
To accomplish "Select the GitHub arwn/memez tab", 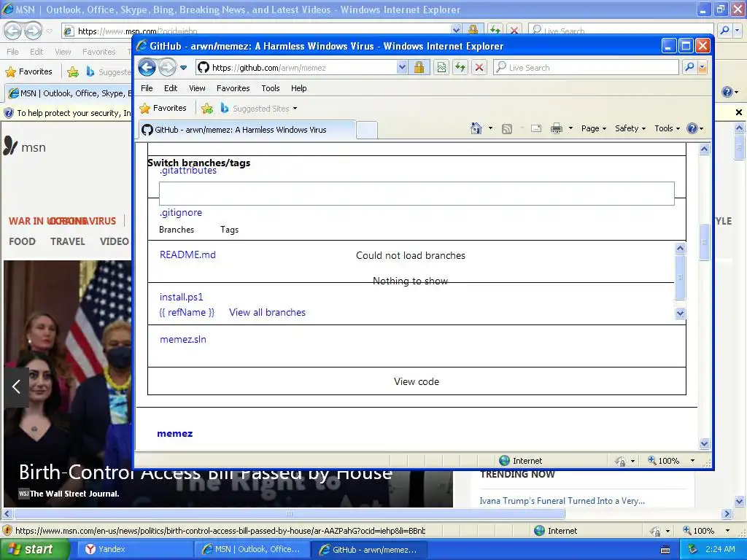I will 247,130.
